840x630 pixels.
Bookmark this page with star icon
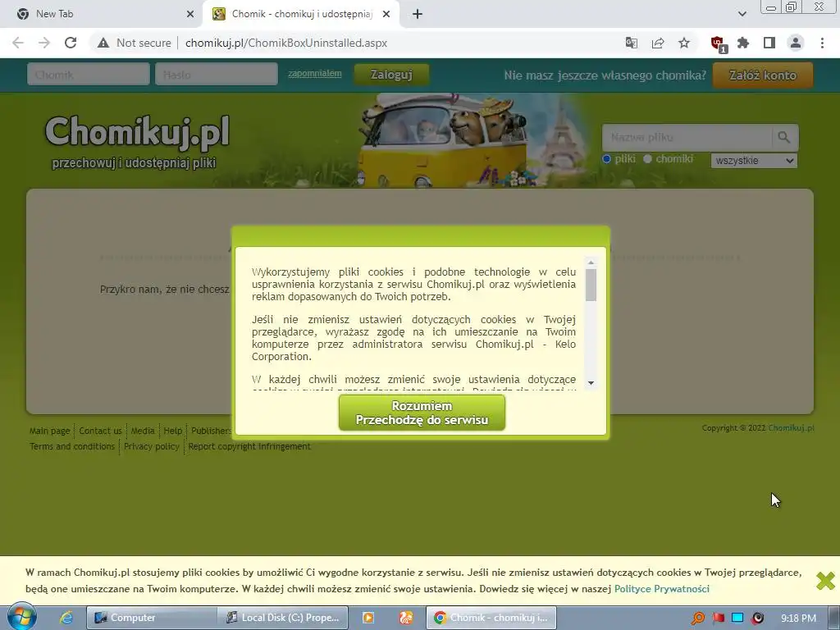tap(684, 43)
